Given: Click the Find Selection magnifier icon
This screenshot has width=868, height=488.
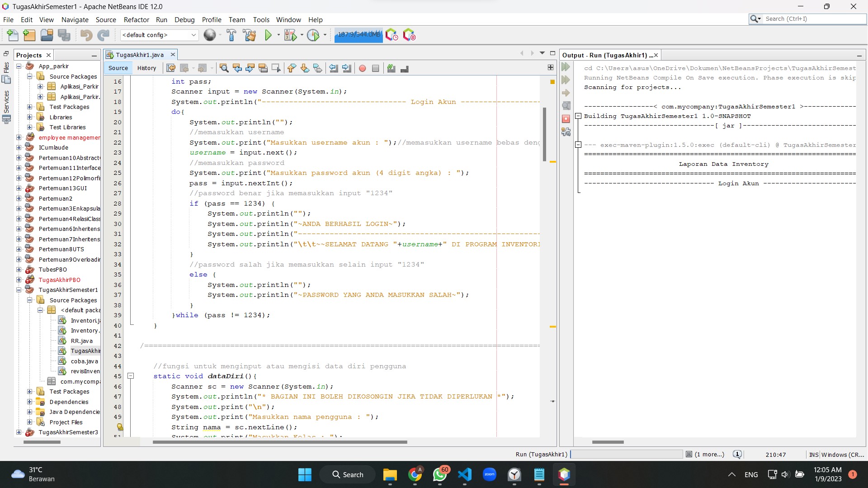Looking at the screenshot, I should [224, 68].
